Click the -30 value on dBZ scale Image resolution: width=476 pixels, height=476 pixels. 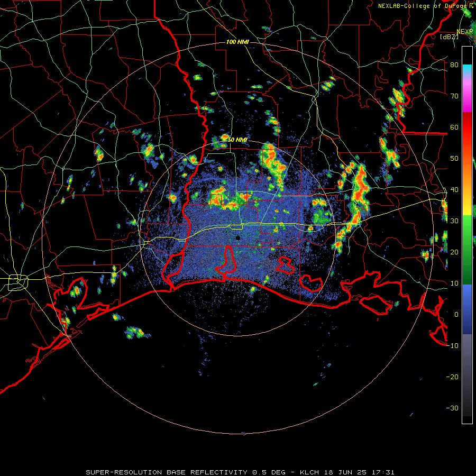pos(452,408)
